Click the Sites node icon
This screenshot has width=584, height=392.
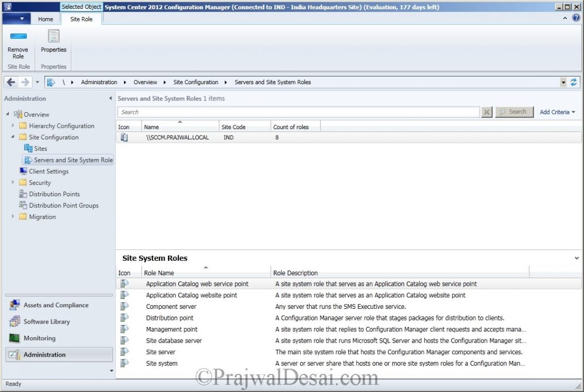coord(28,149)
